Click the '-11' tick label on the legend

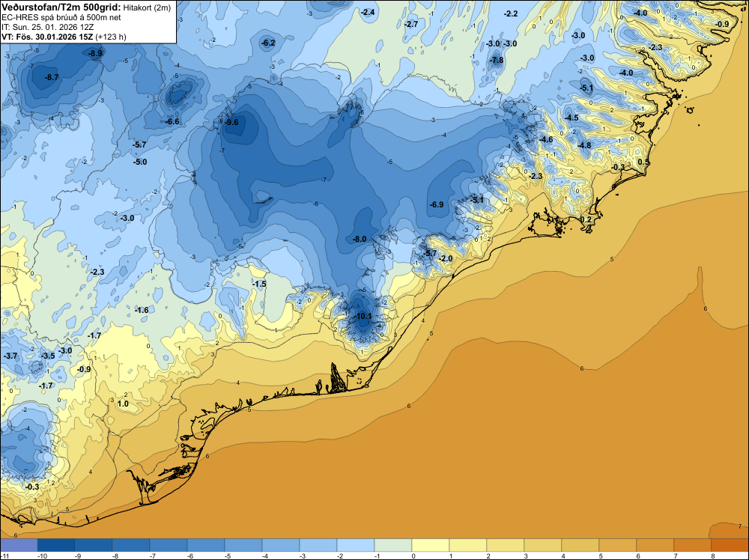3,556
